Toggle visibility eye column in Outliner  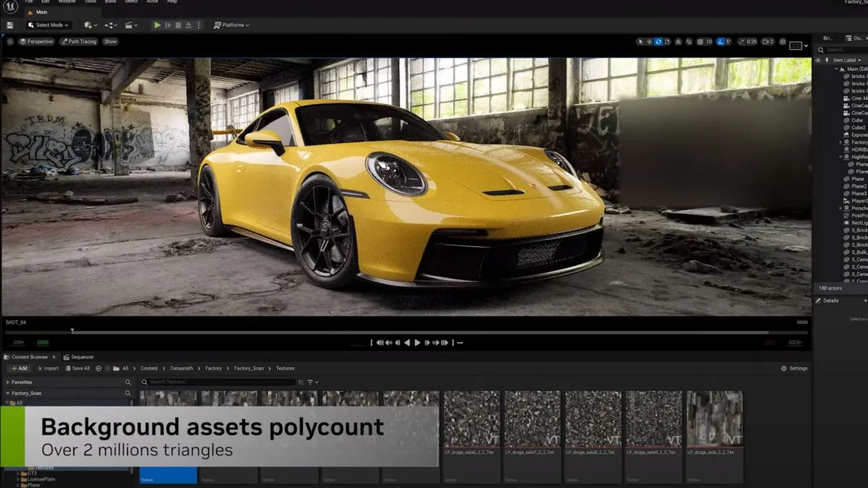[x=818, y=60]
